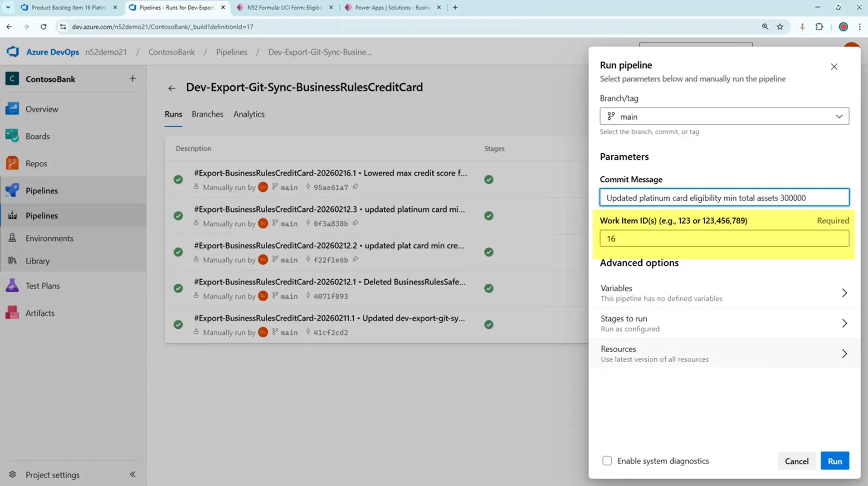
Task: Open the browser zoom magnifier icon
Action: pos(765,27)
